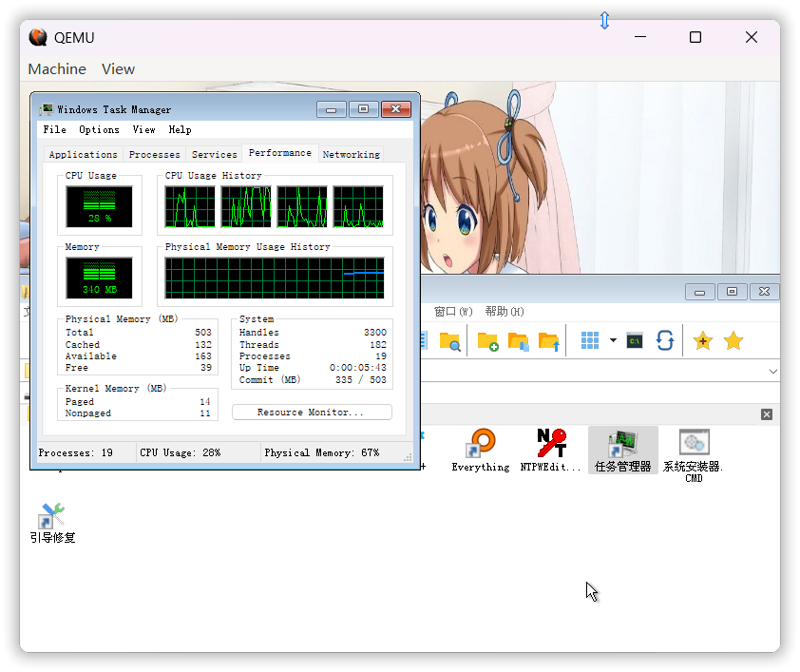Open the QEMU View menu
800x672 pixels.
click(118, 68)
